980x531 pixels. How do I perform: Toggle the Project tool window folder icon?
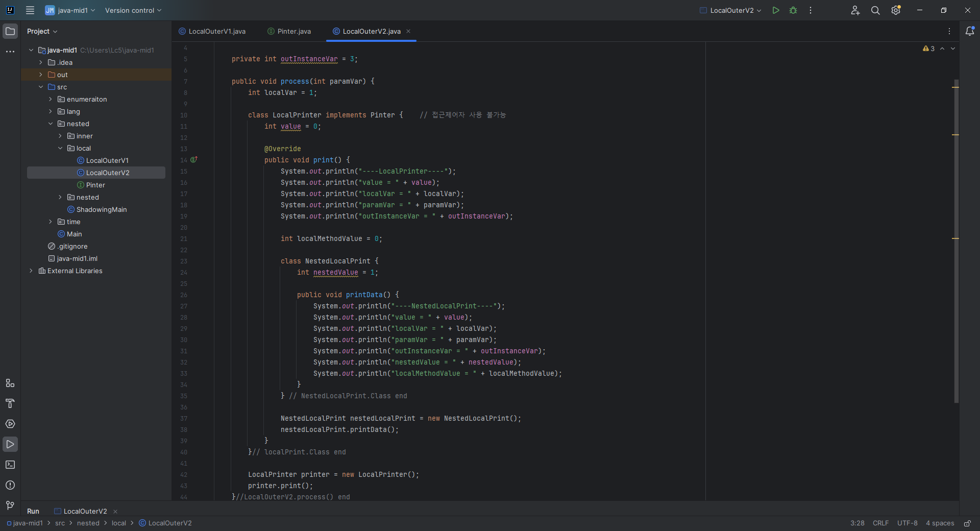10,31
